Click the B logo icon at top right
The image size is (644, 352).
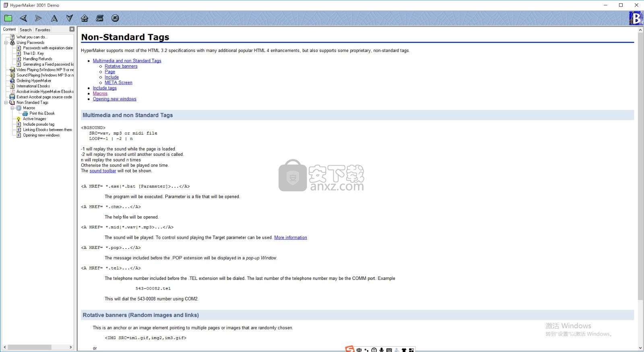636,18
